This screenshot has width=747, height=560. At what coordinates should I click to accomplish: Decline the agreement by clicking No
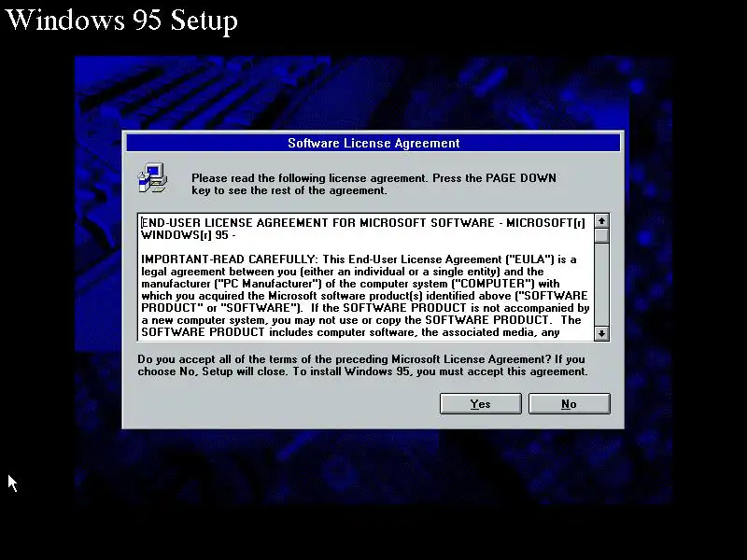(x=569, y=404)
